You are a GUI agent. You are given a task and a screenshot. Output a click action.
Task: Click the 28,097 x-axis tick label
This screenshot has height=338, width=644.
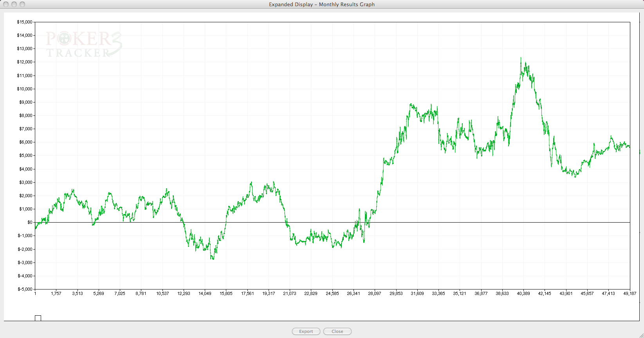tap(375, 293)
